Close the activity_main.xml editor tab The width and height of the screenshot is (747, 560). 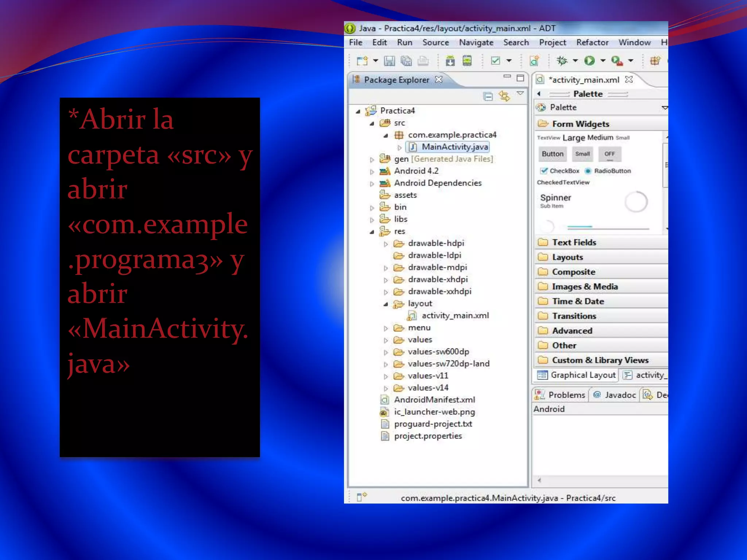click(629, 79)
